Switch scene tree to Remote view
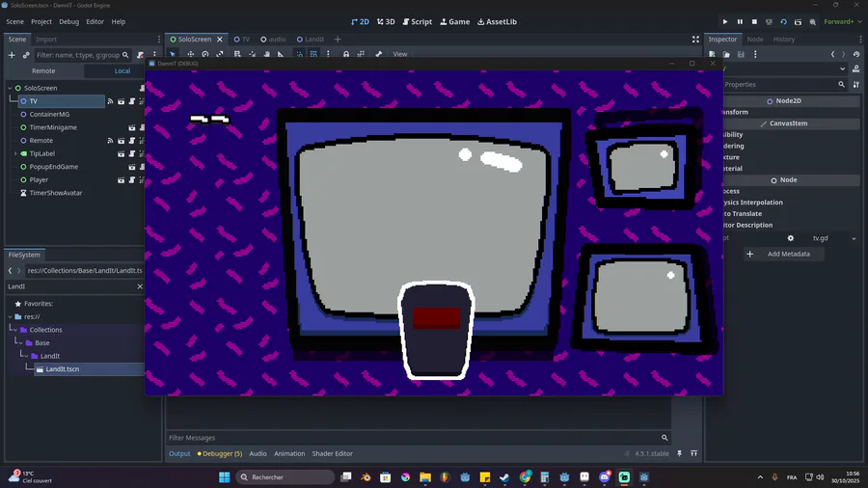Image resolution: width=868 pixels, height=488 pixels. point(43,70)
